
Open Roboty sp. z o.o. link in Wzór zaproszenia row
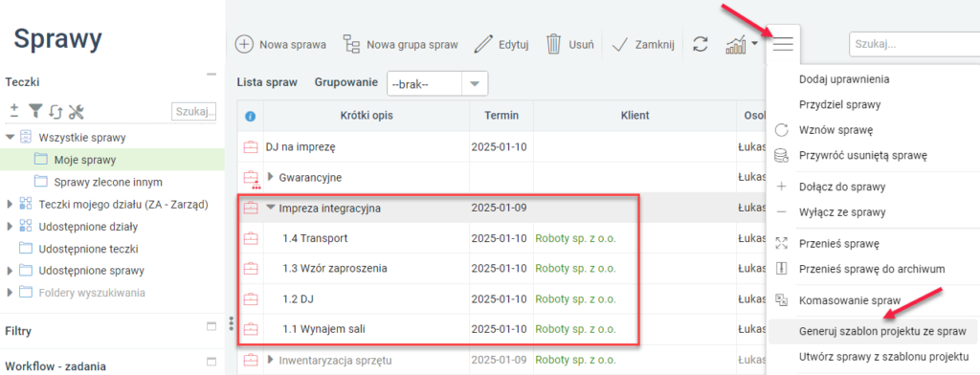point(575,269)
